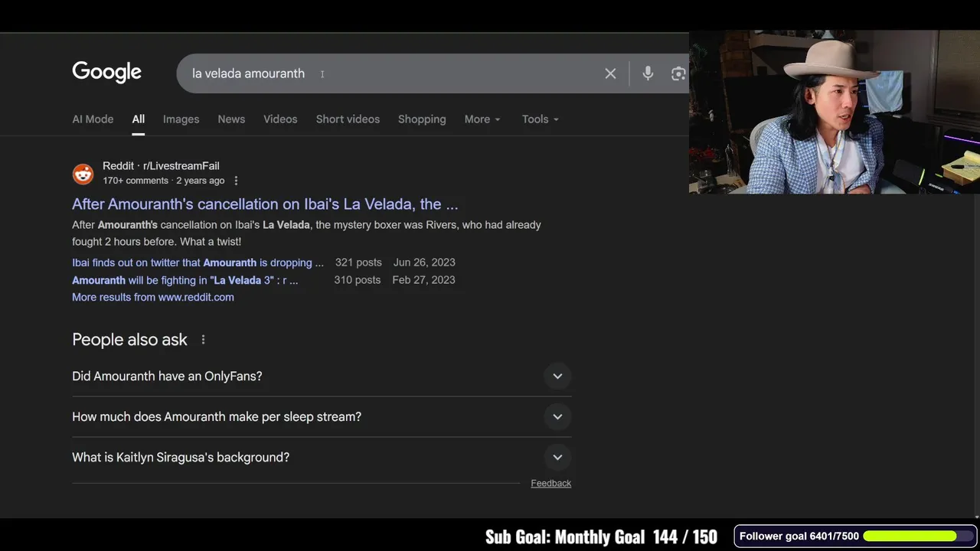Open the Tools dropdown
This screenshot has height=551, width=980.
[x=541, y=119]
